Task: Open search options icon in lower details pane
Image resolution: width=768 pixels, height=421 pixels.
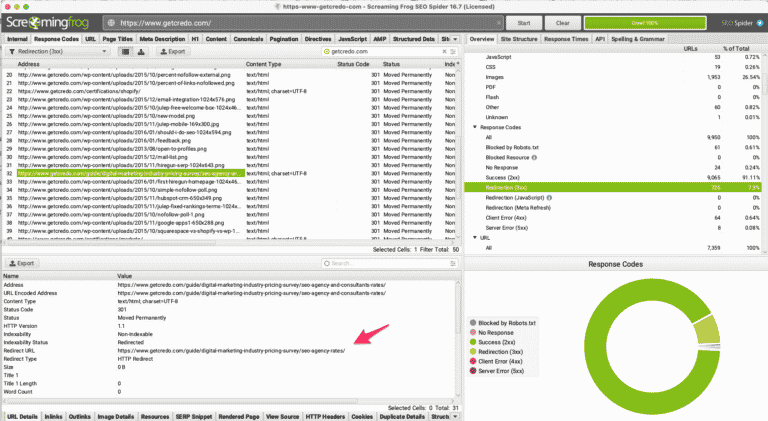Action: coord(453,263)
